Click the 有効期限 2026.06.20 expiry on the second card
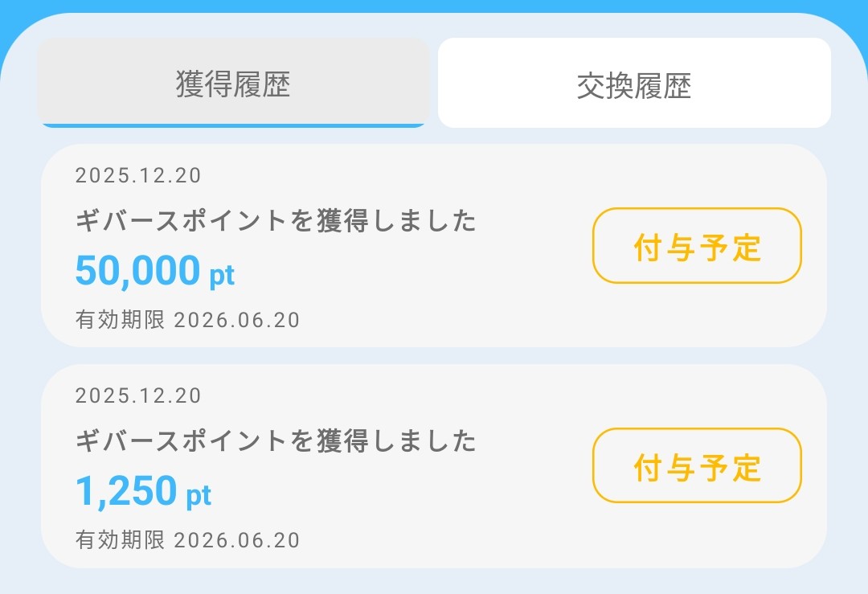 187,539
